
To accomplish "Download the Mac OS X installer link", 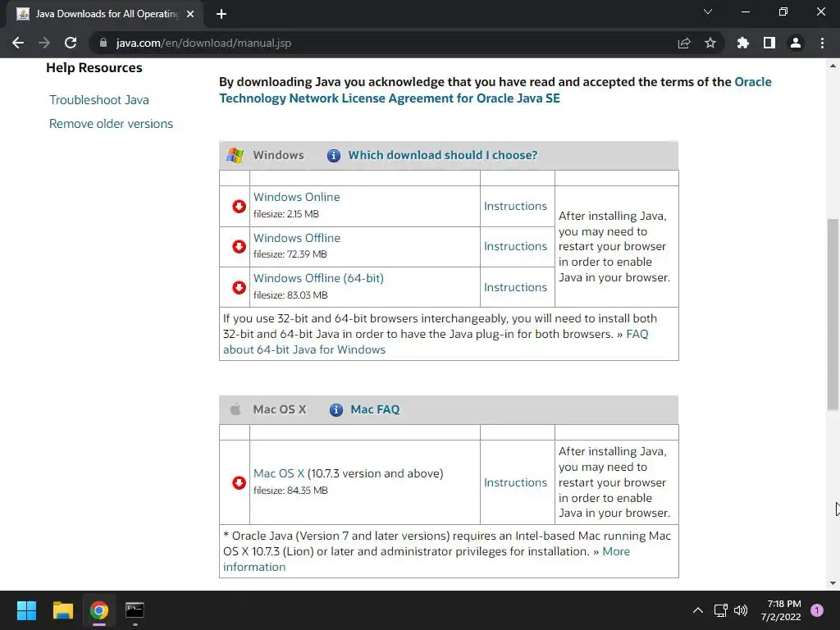I will (x=279, y=473).
